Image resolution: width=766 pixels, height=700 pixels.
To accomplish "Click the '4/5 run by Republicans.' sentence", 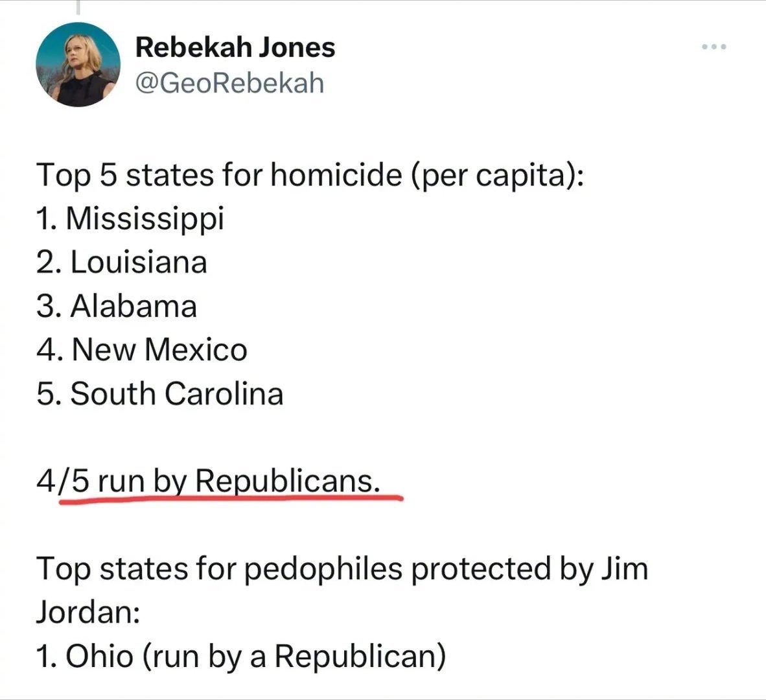I will tap(208, 481).
